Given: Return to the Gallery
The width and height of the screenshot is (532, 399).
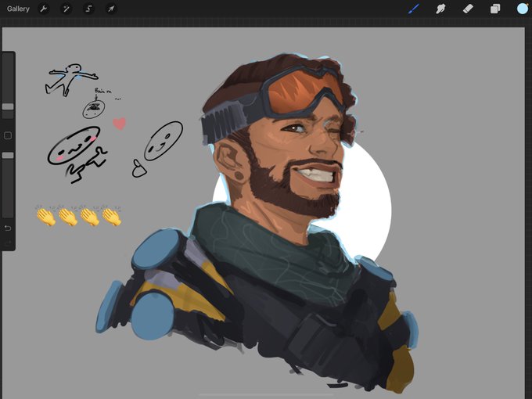Looking at the screenshot, I should 18,9.
